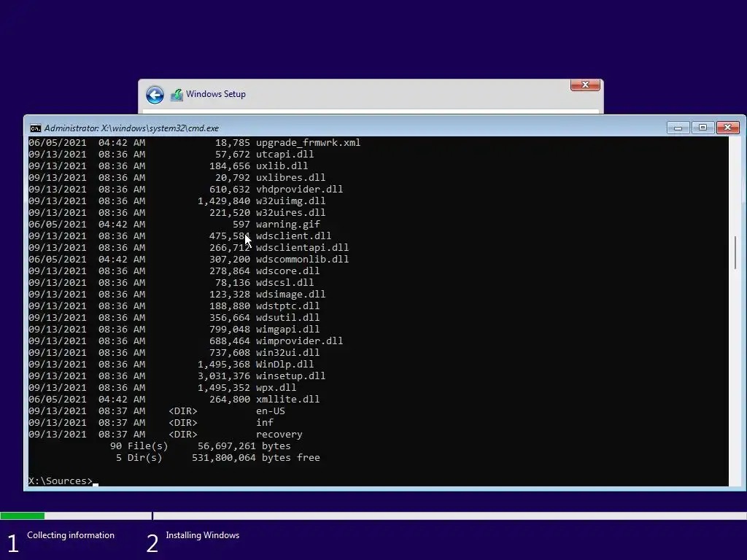Click the wpx.dll entry
The height and width of the screenshot is (560, 747).
coord(276,388)
